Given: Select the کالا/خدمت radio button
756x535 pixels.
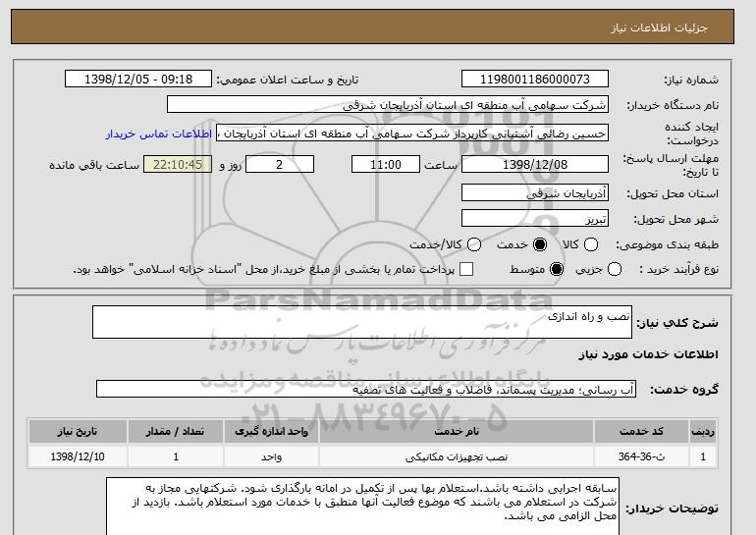Looking at the screenshot, I should click(x=474, y=244).
